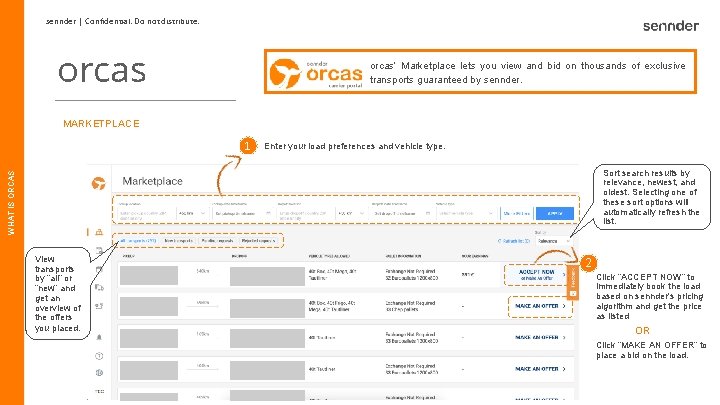Open the vehicle type dropdown
This screenshot has width=720, height=405.
pyautogui.click(x=466, y=214)
